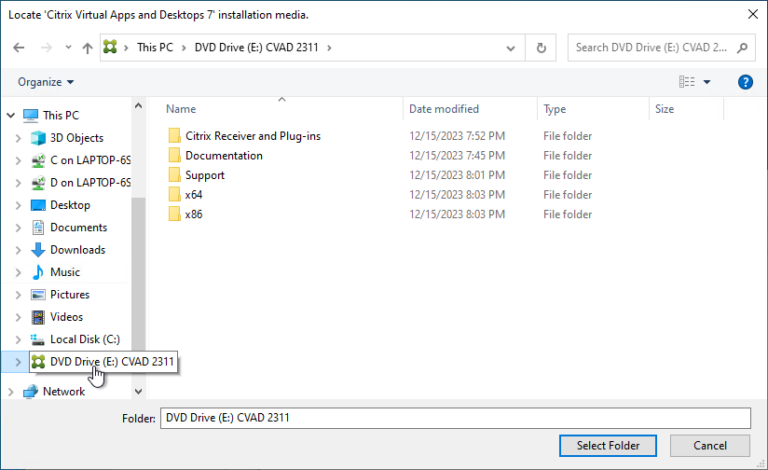Click the Refresh icon beside address bar
This screenshot has width=768, height=470.
pos(541,47)
